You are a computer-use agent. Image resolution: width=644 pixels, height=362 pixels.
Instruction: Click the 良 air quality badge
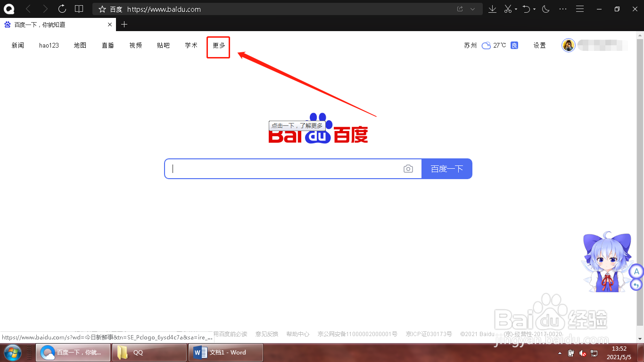click(x=514, y=45)
